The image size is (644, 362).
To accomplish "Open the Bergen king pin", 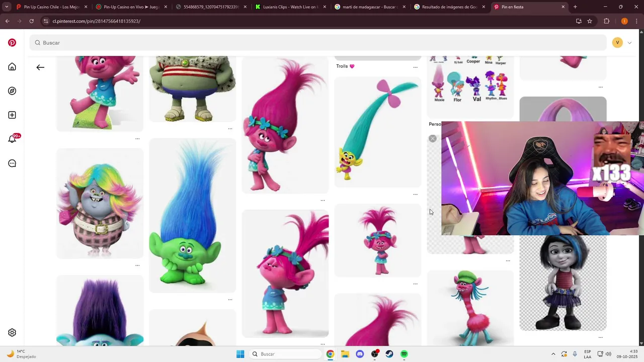I will [x=192, y=88].
